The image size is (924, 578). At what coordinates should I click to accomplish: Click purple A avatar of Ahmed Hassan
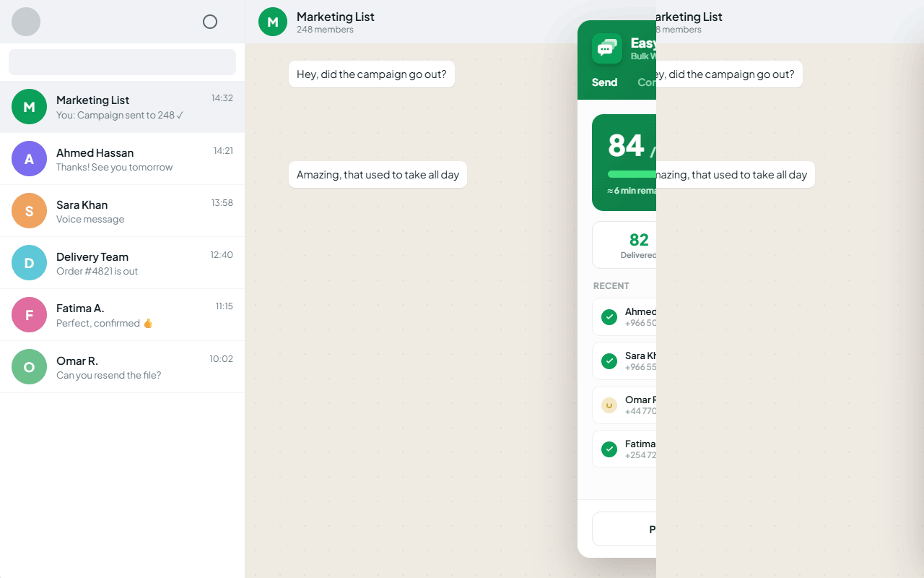point(29,159)
